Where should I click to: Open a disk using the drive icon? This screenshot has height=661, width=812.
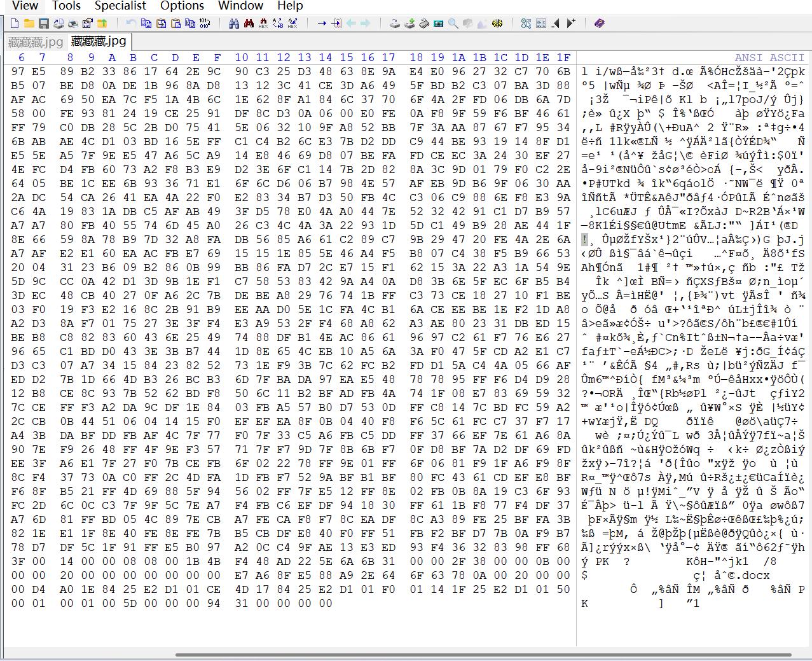(395, 23)
